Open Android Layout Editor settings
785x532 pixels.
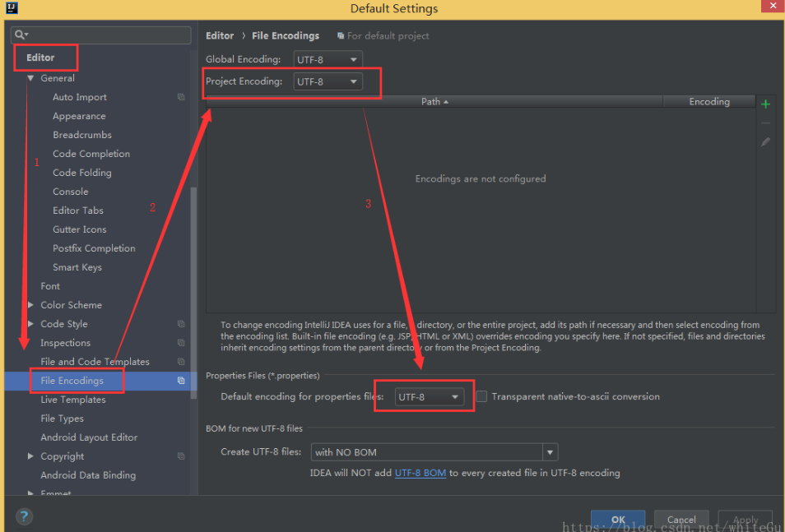[x=89, y=437]
